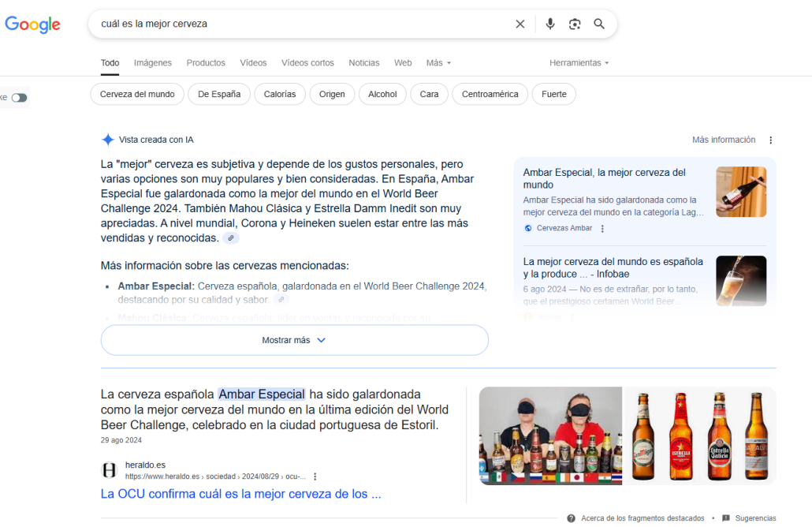This screenshot has width=812, height=527.
Task: Click the blindfolded beer tasters thumbnail
Action: click(549, 435)
